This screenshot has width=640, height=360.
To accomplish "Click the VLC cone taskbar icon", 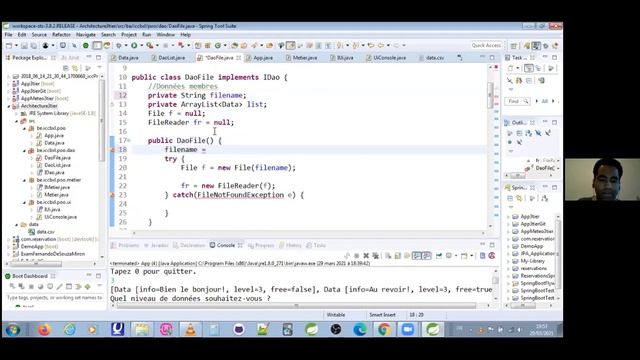I will click(190, 329).
